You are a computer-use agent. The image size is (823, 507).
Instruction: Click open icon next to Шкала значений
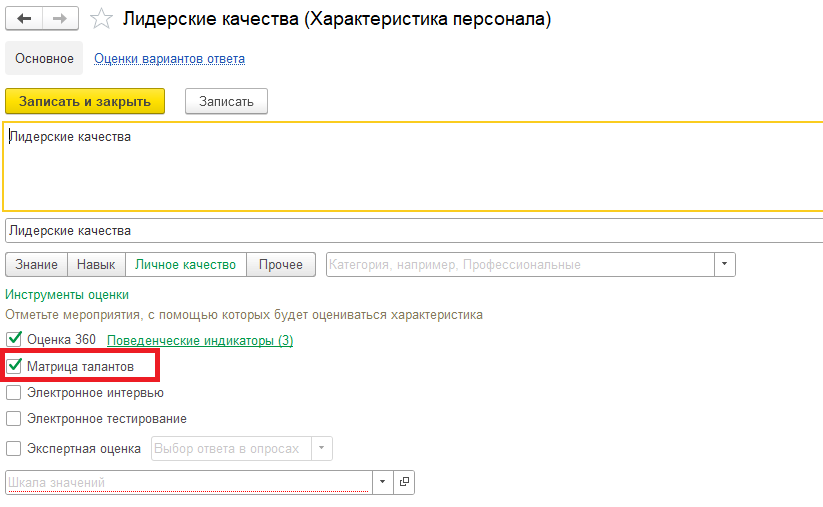(404, 482)
